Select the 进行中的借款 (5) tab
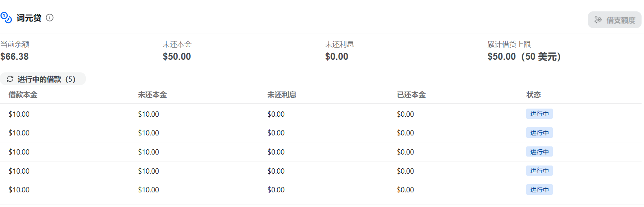The width and height of the screenshot is (644, 207). point(43,79)
